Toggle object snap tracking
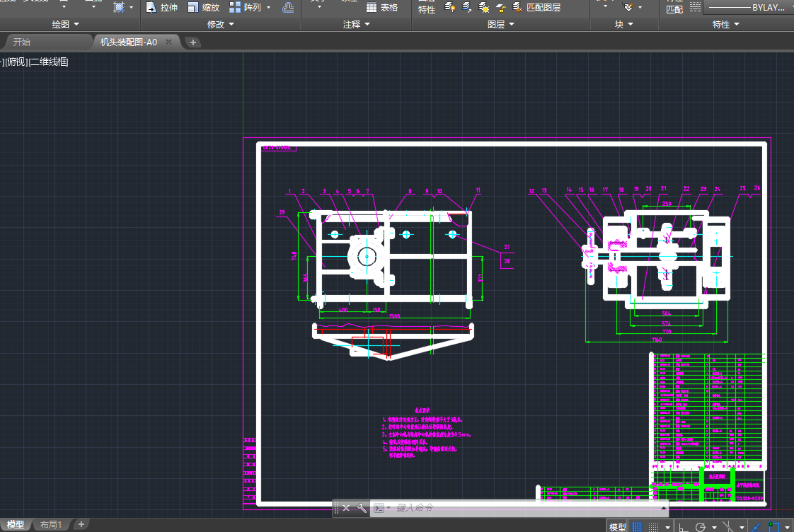The width and height of the screenshot is (794, 532). pyautogui.click(x=756, y=527)
